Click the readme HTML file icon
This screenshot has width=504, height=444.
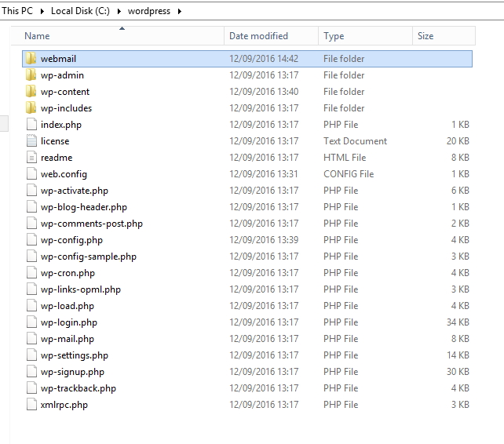(x=31, y=158)
